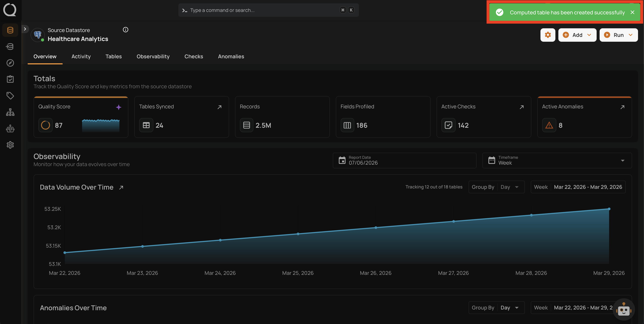The height and width of the screenshot is (324, 644).
Task: Open Active Anomalies arrow link
Action: pyautogui.click(x=622, y=107)
